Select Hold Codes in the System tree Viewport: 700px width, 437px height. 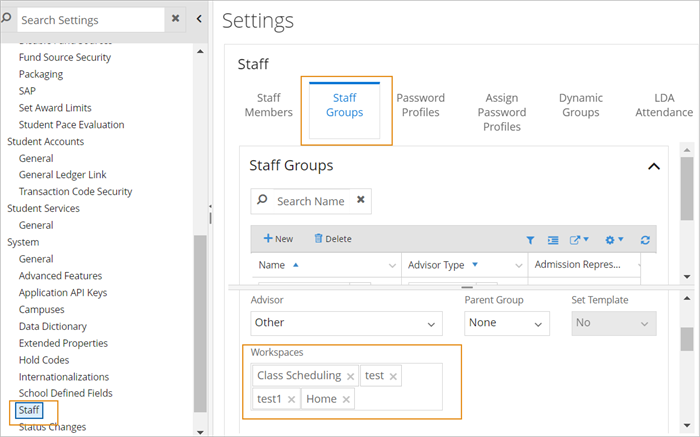[43, 360]
